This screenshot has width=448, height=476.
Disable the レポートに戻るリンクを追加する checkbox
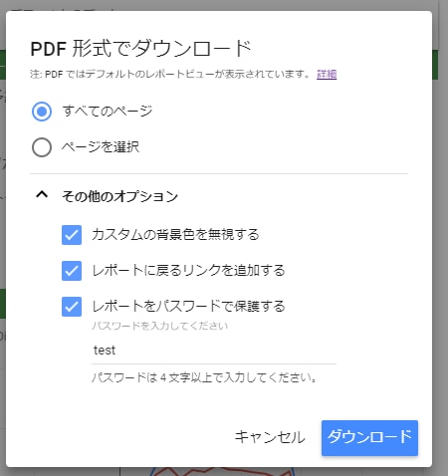(72, 271)
